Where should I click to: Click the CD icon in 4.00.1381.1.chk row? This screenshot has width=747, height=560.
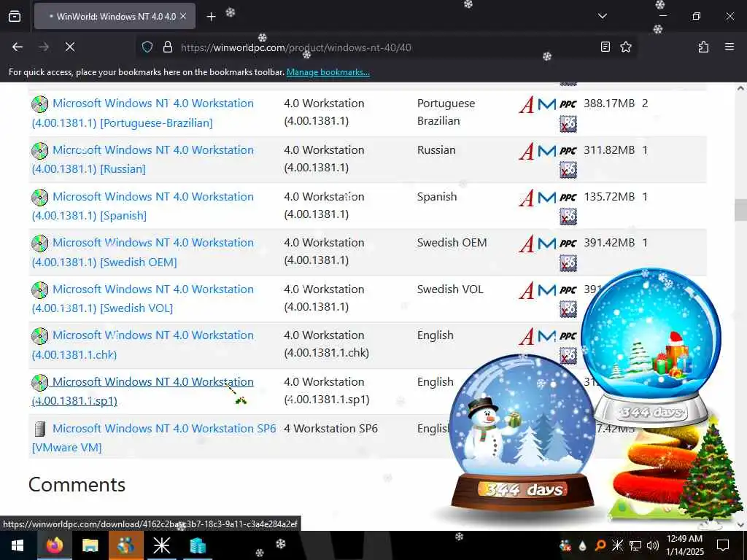coord(40,335)
